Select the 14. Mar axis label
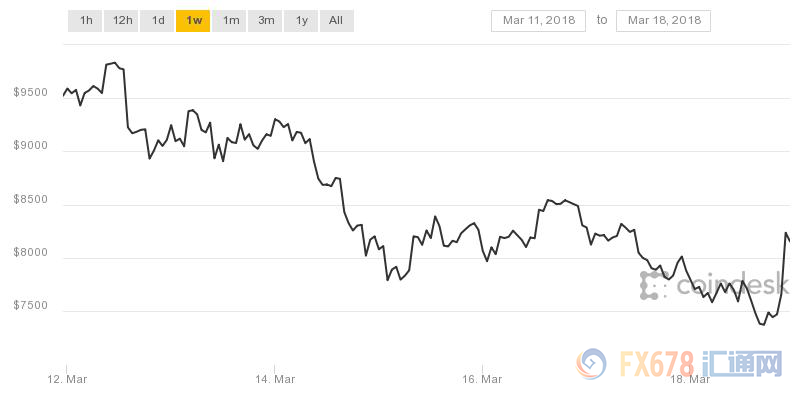This screenshot has width=800, height=400. (x=275, y=379)
